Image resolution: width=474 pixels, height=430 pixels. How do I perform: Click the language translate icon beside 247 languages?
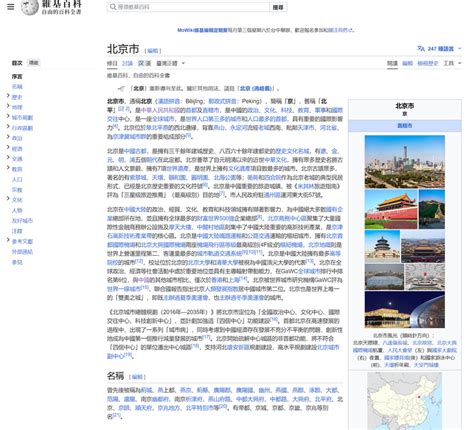[x=421, y=48]
